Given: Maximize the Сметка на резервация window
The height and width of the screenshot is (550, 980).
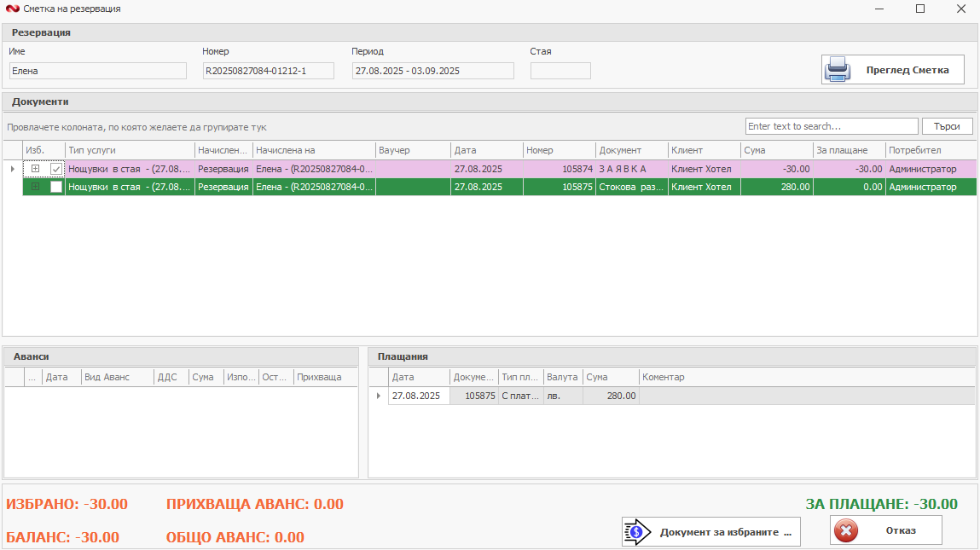Looking at the screenshot, I should click(x=920, y=9).
